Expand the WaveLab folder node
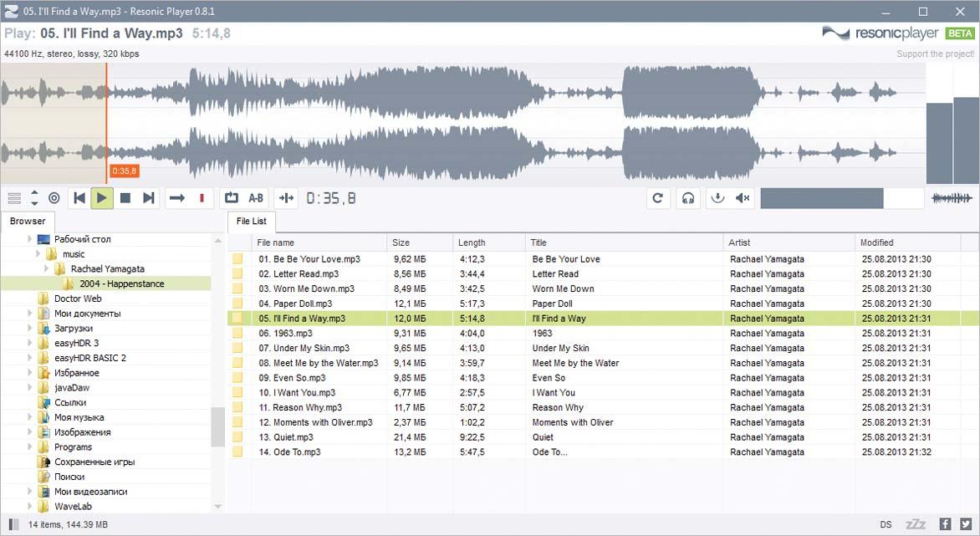Image resolution: width=980 pixels, height=536 pixels. click(x=30, y=507)
